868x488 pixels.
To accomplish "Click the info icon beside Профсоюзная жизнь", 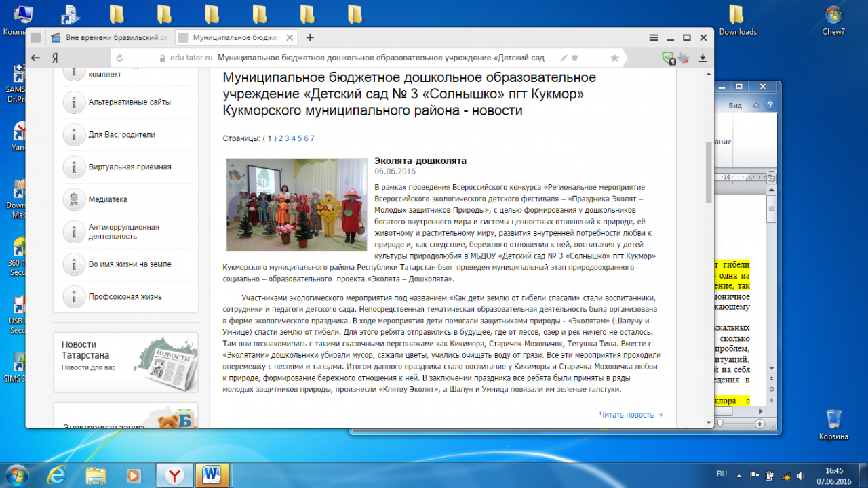I will point(73,297).
